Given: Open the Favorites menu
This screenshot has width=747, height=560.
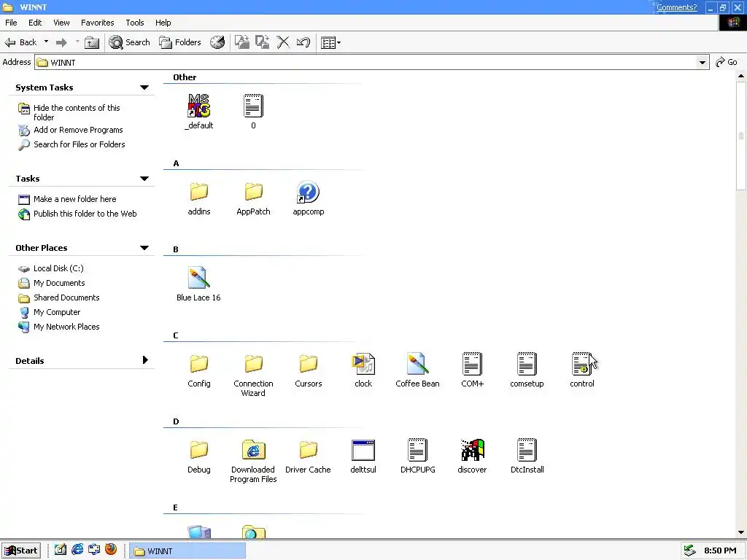Looking at the screenshot, I should coord(97,23).
